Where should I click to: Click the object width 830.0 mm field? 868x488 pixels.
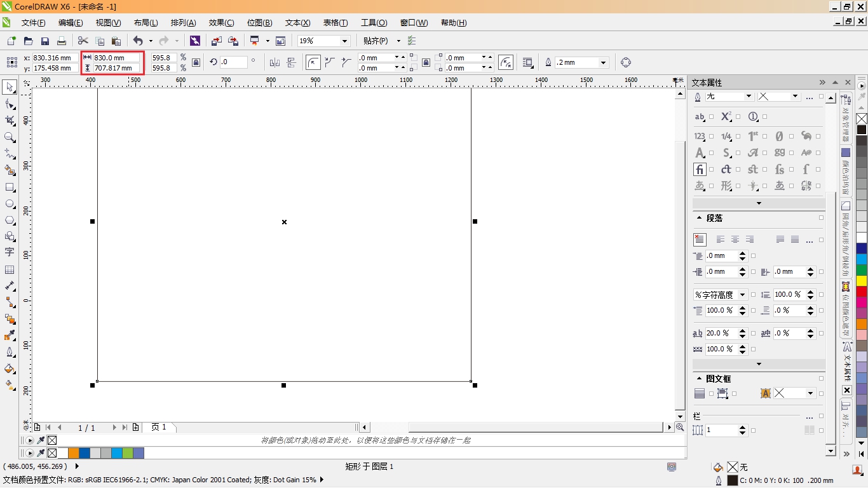[x=117, y=57]
